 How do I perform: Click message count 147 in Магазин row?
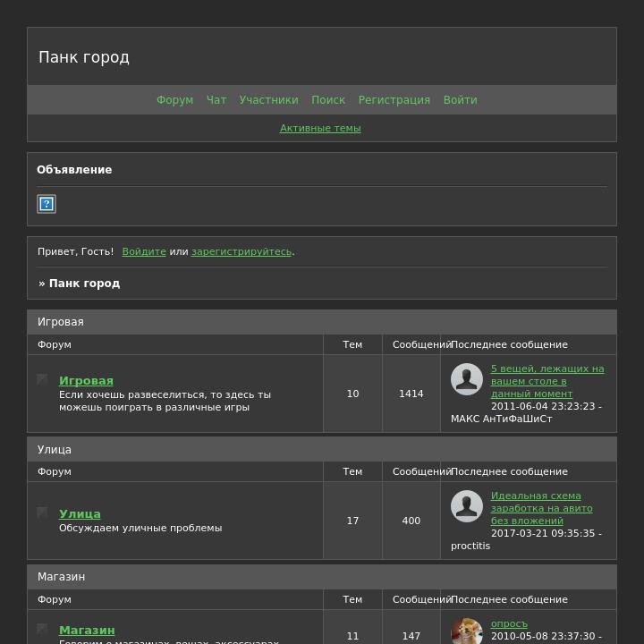(x=411, y=636)
